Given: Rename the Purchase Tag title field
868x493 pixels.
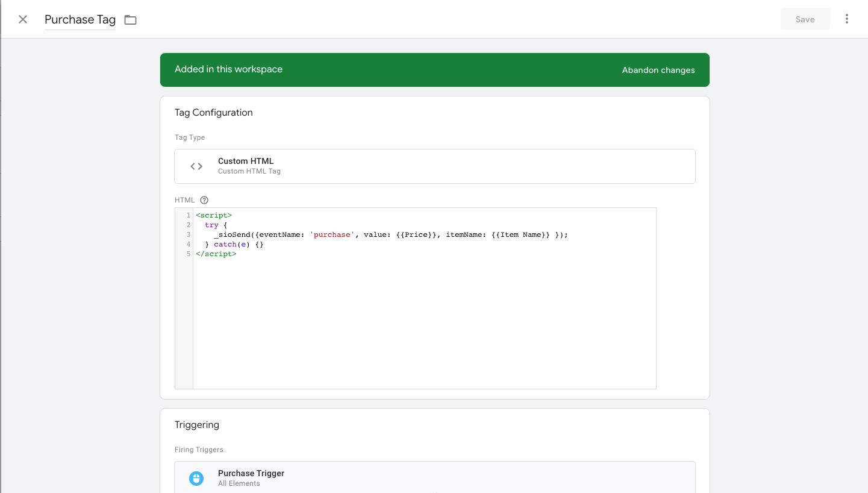Looking at the screenshot, I should 80,19.
